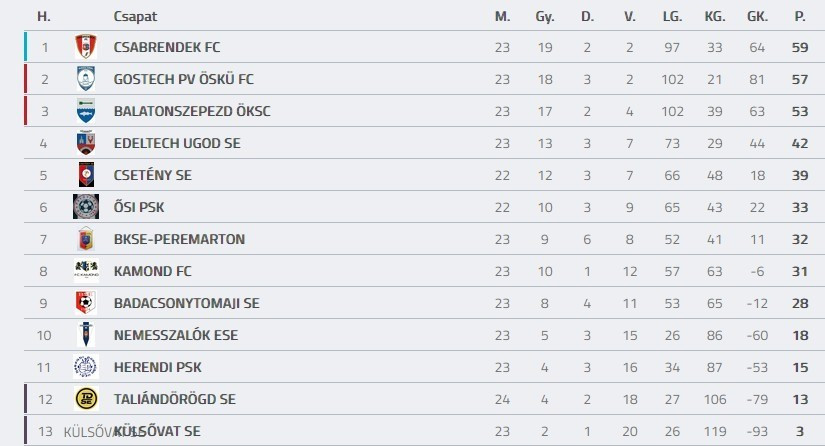The width and height of the screenshot is (825, 446).
Task: Click the BKSE-Peremarton team crest
Action: coord(86,239)
